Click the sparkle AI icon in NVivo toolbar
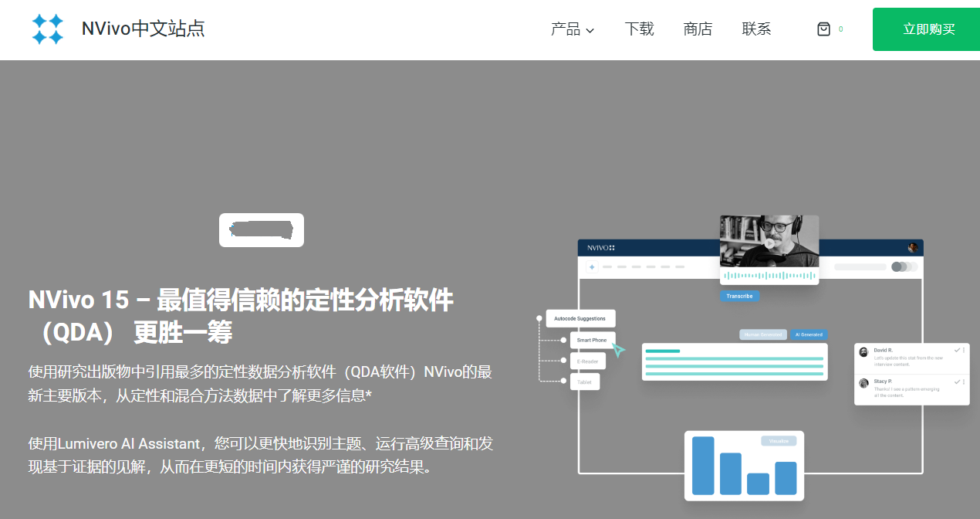Viewport: 980px width, 519px height. click(592, 266)
